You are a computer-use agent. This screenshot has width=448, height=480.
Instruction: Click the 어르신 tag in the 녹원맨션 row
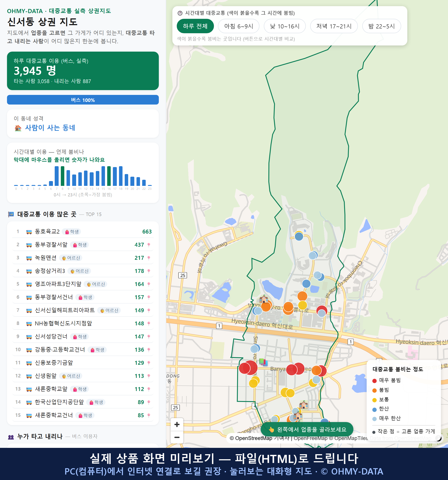tap(71, 258)
